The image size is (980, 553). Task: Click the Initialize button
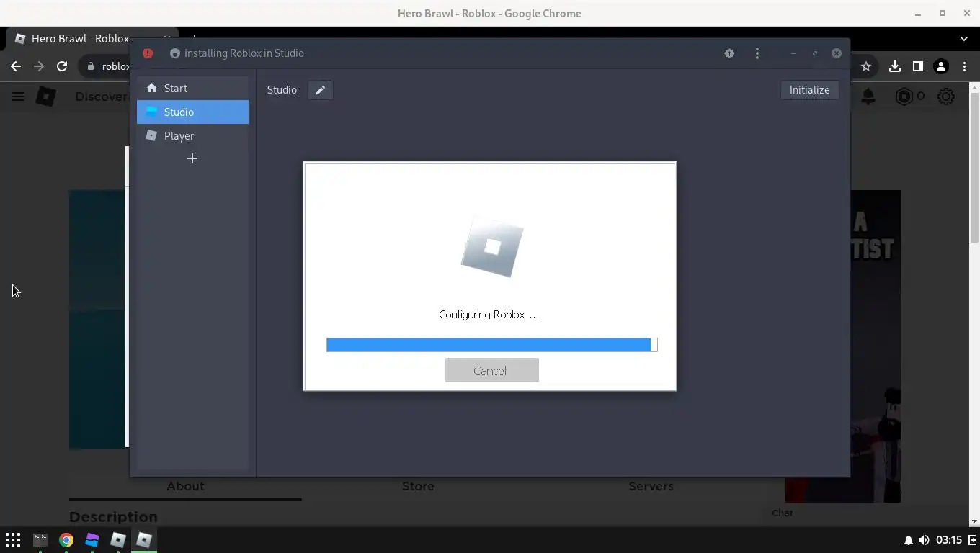point(809,90)
